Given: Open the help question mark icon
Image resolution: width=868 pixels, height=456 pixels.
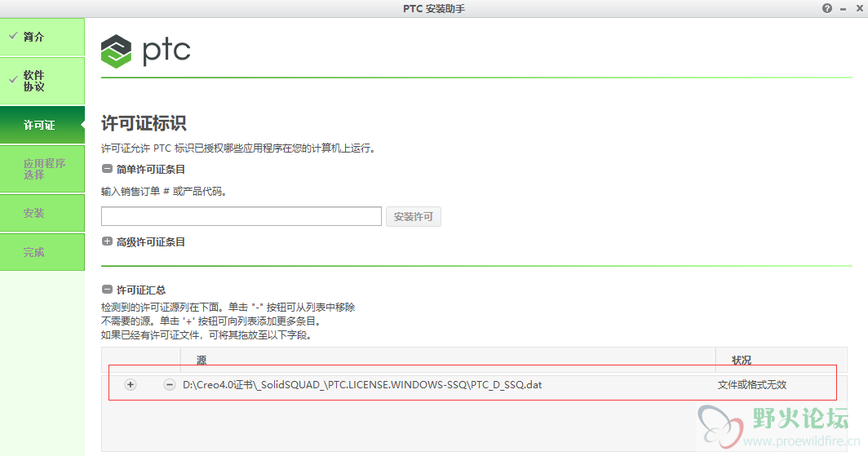Looking at the screenshot, I should (827, 8).
